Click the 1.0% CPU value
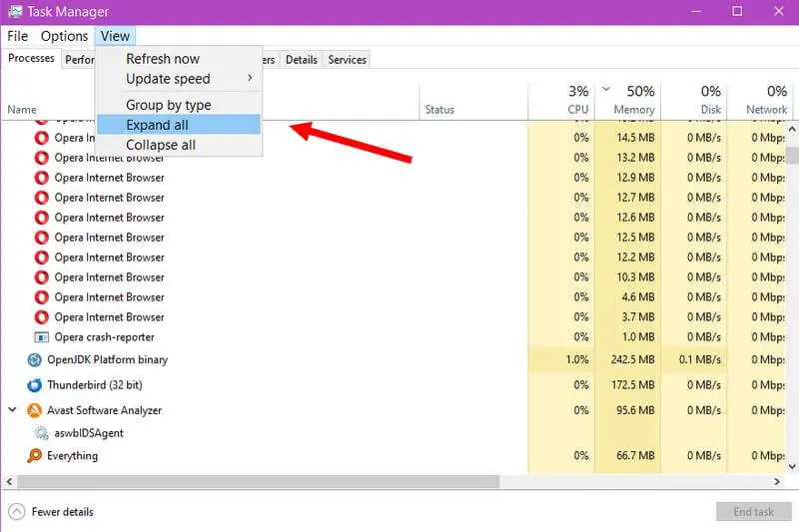The image size is (799, 532). [577, 360]
